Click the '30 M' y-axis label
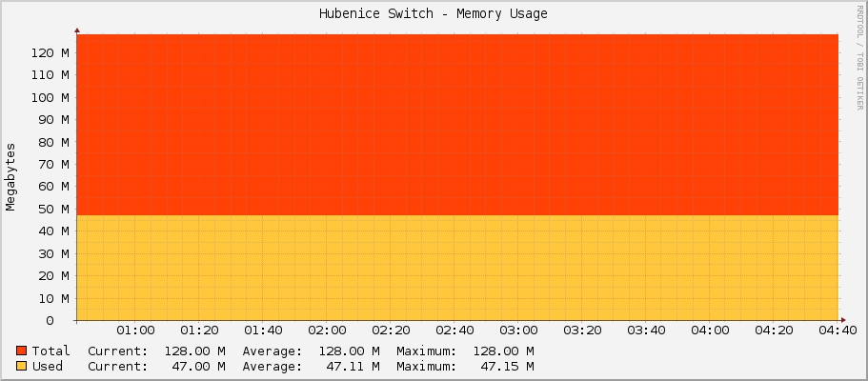This screenshot has width=868, height=381. point(53,253)
